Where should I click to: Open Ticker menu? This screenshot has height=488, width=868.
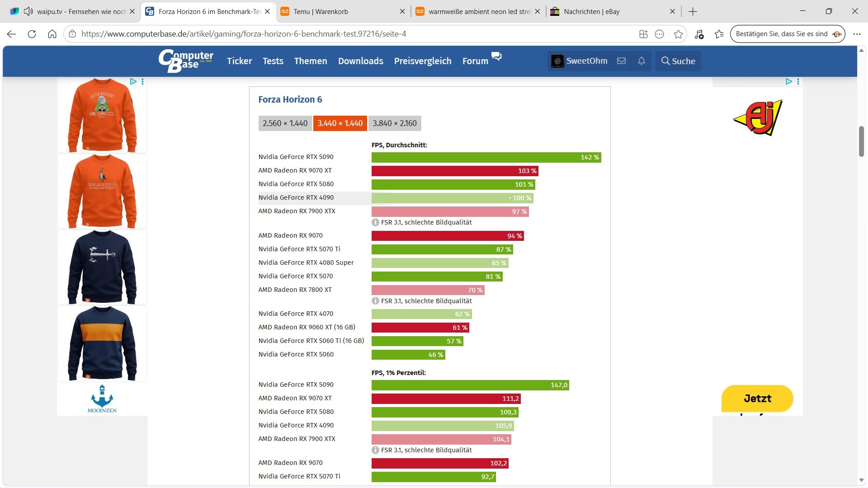coord(239,61)
